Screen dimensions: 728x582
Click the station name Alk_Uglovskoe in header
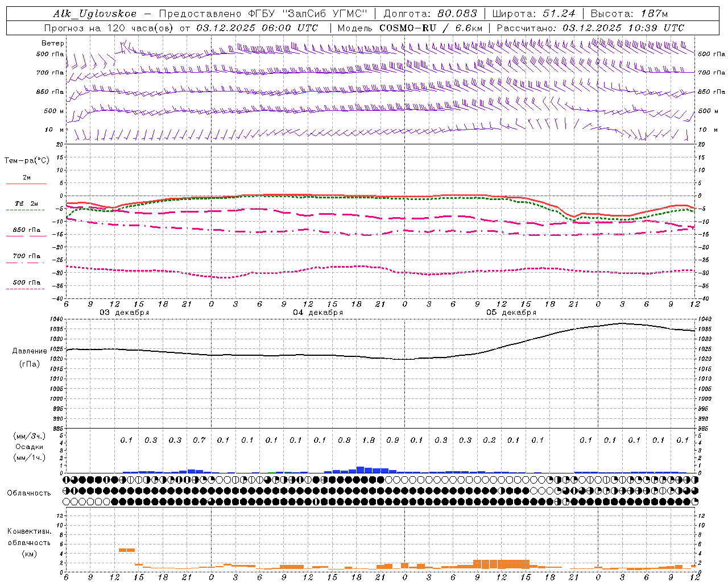coord(95,14)
